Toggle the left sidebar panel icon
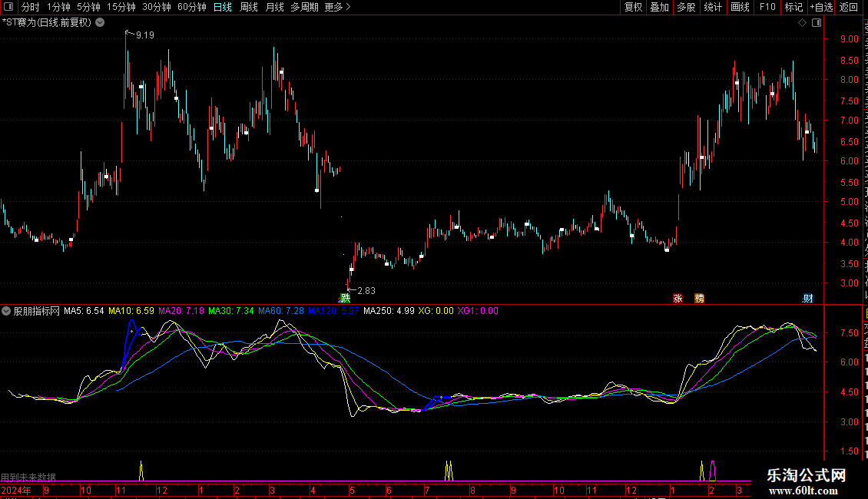This screenshot has width=868, height=499. [8, 7]
